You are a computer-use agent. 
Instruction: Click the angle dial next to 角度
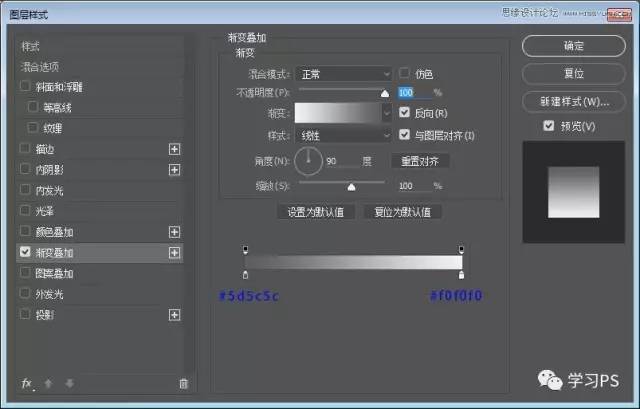[x=308, y=160]
